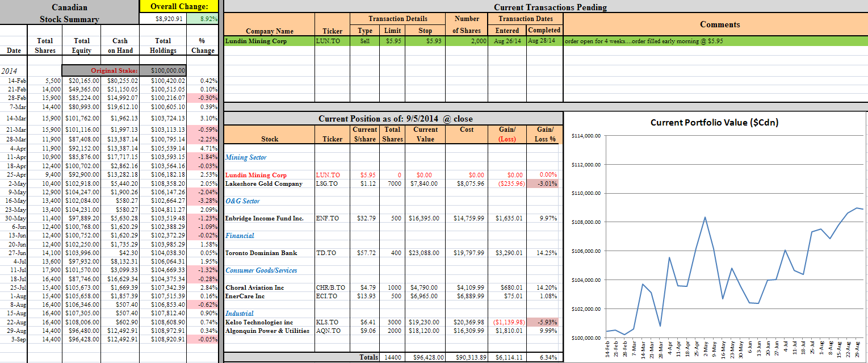Select the order filled comment cell
This screenshot has height=363, width=868.
point(715,41)
